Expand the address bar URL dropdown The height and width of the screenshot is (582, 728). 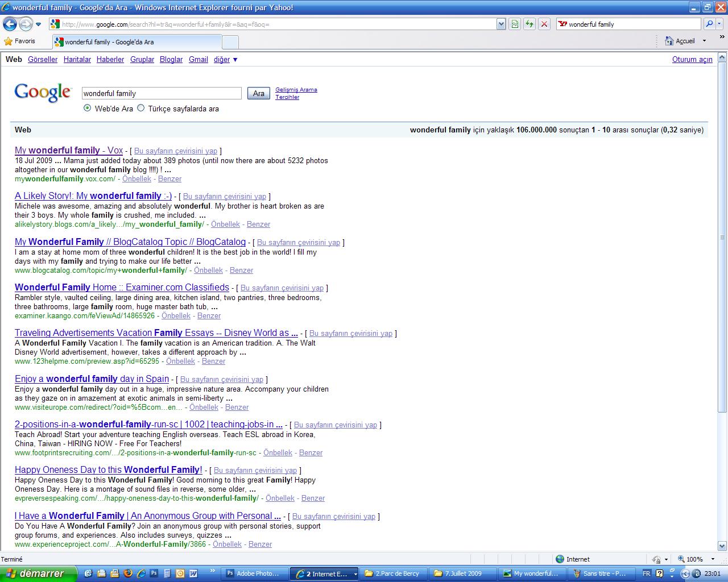pos(501,24)
